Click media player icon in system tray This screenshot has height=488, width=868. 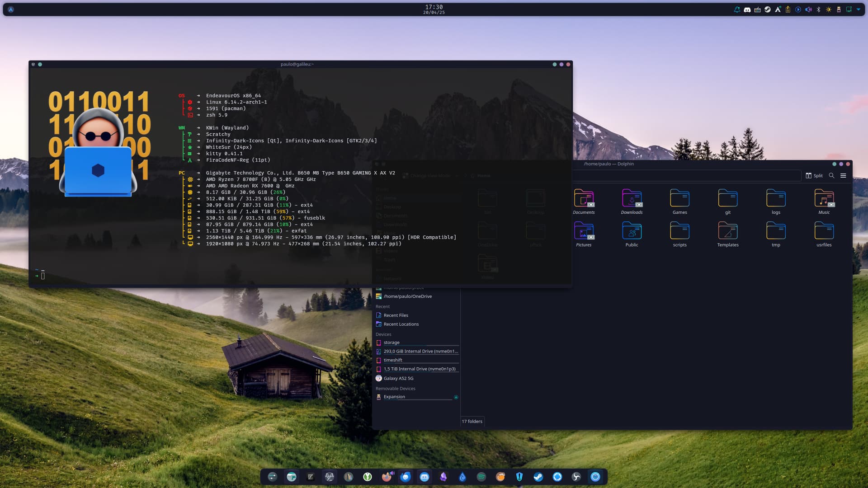(798, 9)
